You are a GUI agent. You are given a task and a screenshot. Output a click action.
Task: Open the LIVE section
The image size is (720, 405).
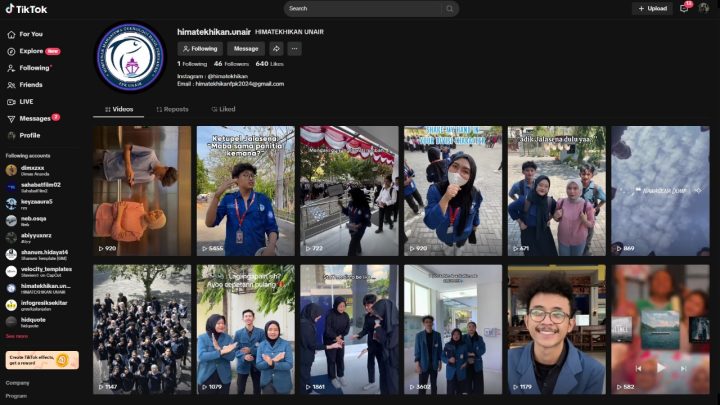[26, 101]
